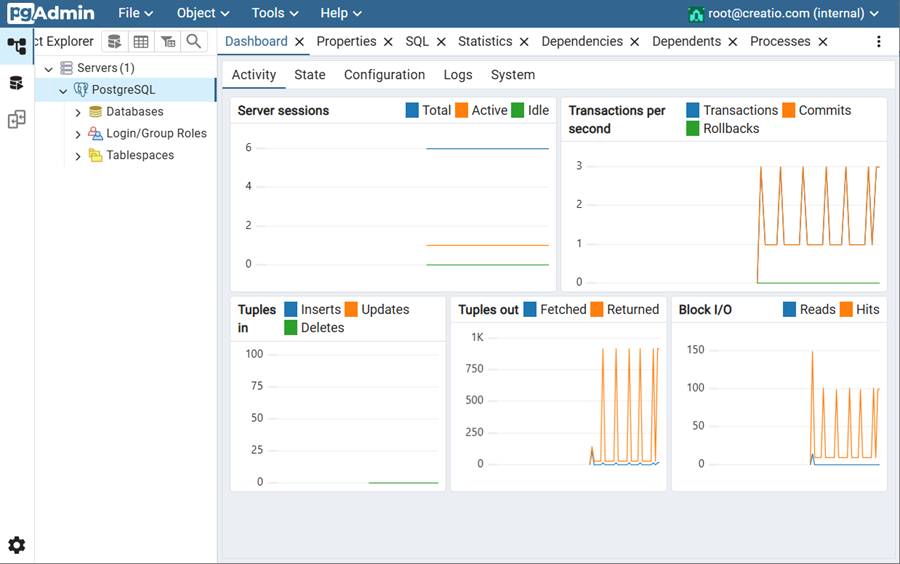Image resolution: width=900 pixels, height=564 pixels.
Task: Select the Tablespaces tree item
Action: click(140, 155)
